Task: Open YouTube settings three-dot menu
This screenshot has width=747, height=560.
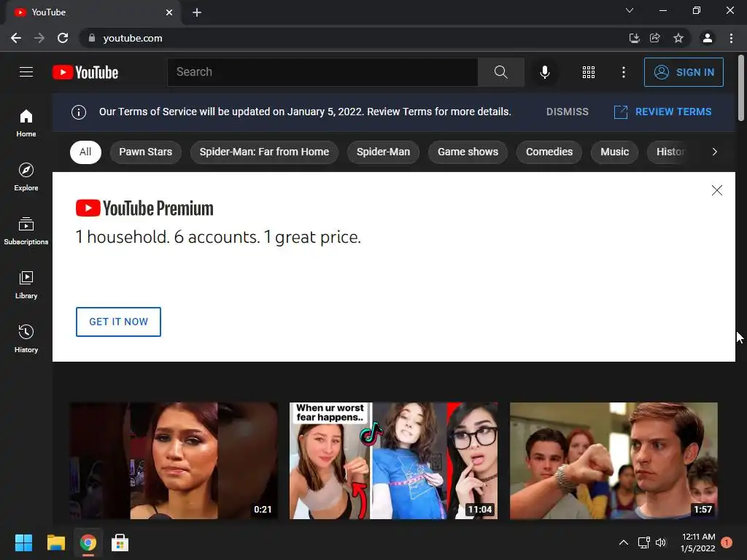Action: [623, 72]
